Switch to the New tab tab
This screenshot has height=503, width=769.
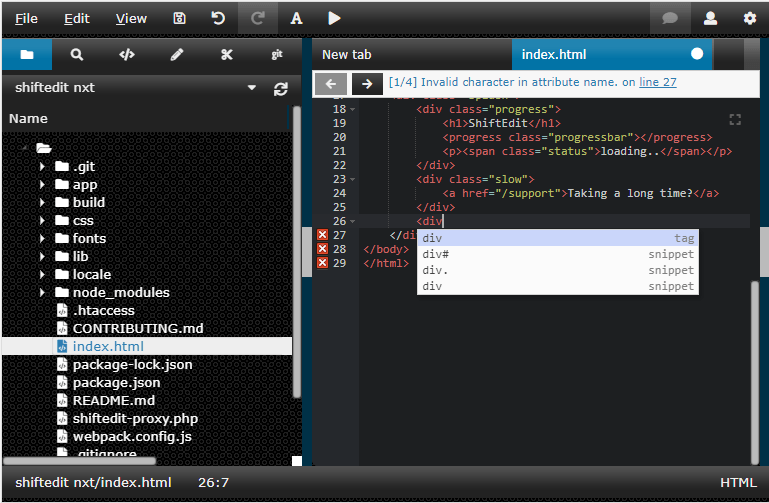347,54
